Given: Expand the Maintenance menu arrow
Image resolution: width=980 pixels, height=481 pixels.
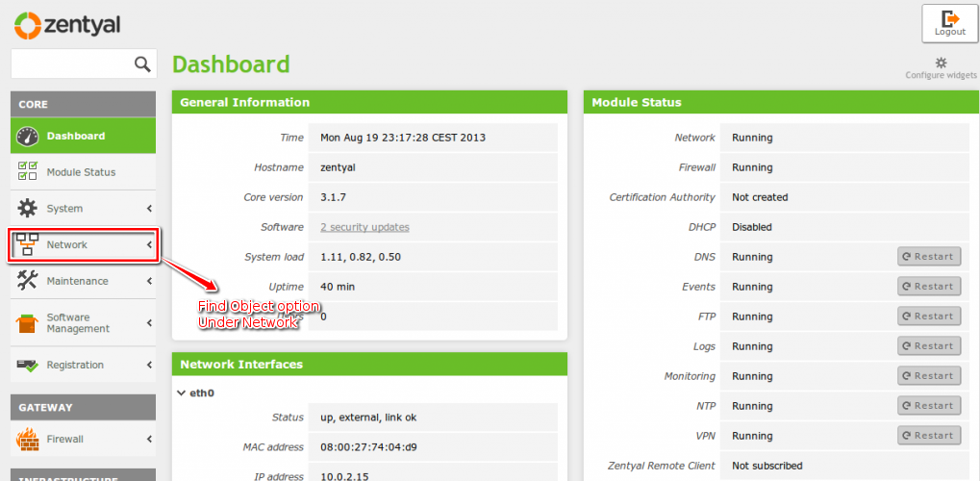Looking at the screenshot, I should pyautogui.click(x=149, y=281).
